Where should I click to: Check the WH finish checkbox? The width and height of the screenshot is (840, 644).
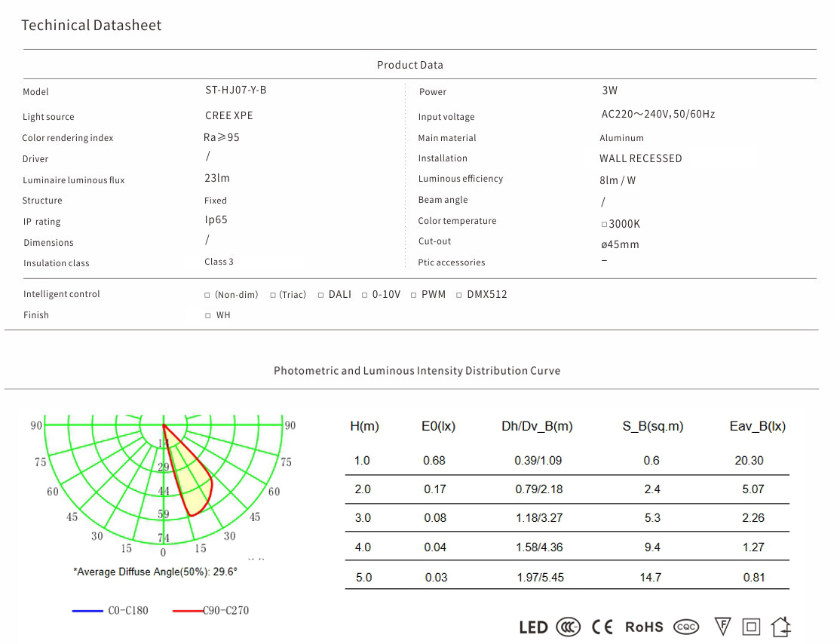(208, 316)
